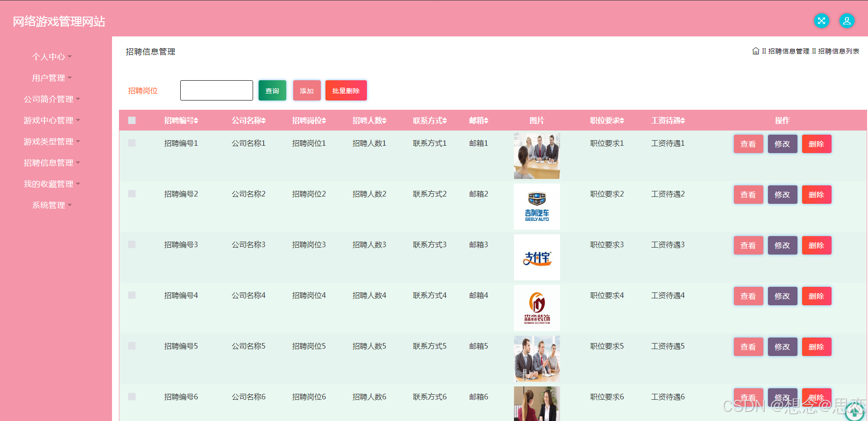This screenshot has width=868, height=421.
Task: Expand the 个人中心 sidebar menu
Action: 52,57
